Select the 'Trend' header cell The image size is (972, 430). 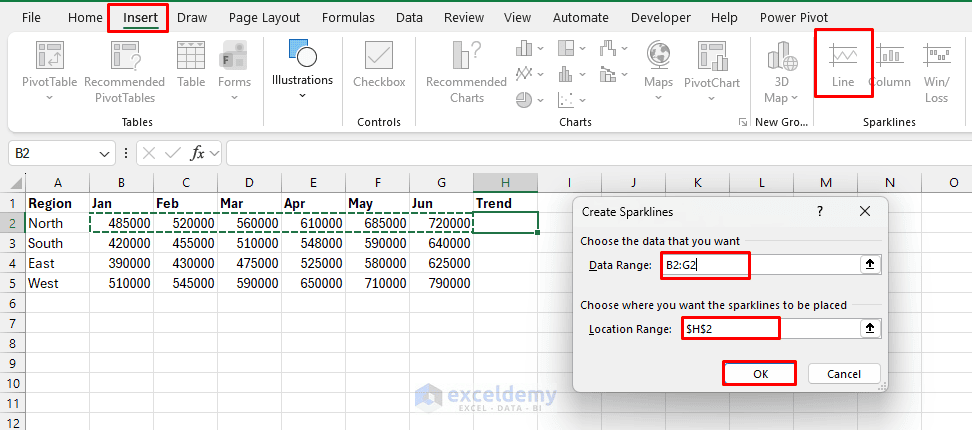coord(505,203)
